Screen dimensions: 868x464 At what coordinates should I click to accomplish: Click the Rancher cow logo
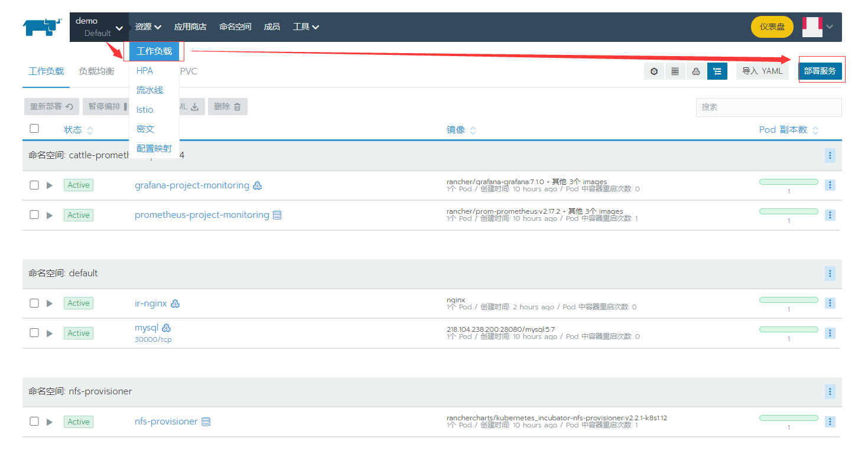click(42, 27)
